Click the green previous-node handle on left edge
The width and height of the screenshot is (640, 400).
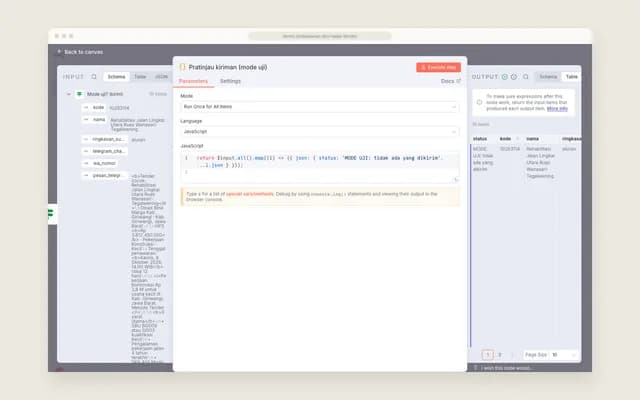(51, 214)
